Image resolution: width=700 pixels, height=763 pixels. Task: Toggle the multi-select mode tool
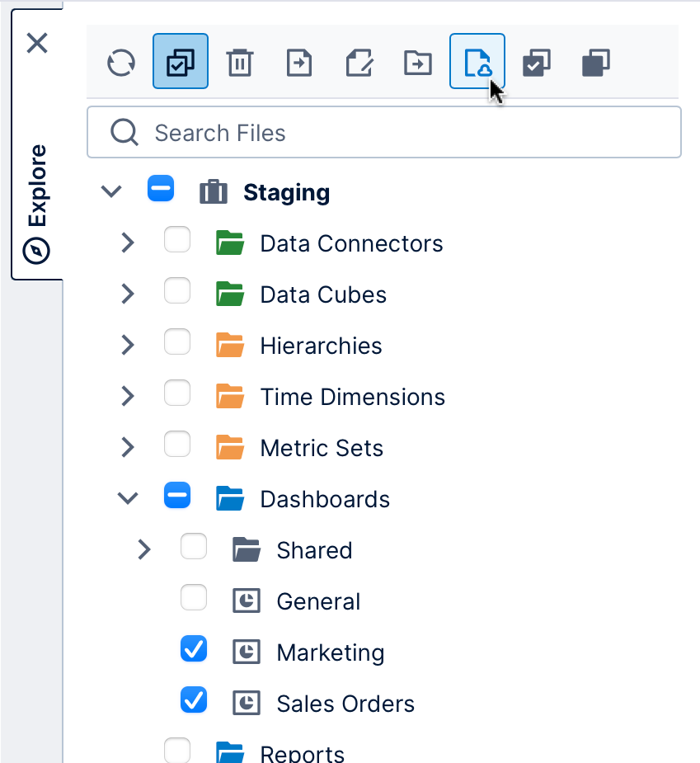point(180,62)
